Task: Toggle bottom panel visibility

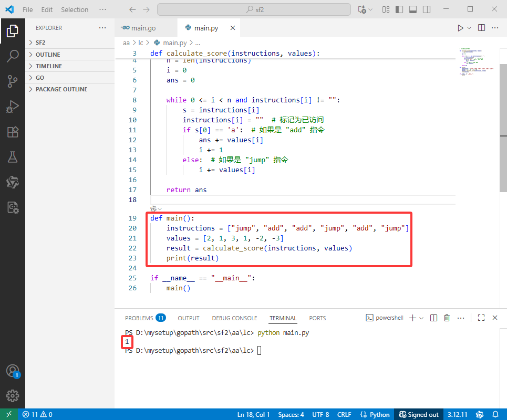Action: click(413, 9)
